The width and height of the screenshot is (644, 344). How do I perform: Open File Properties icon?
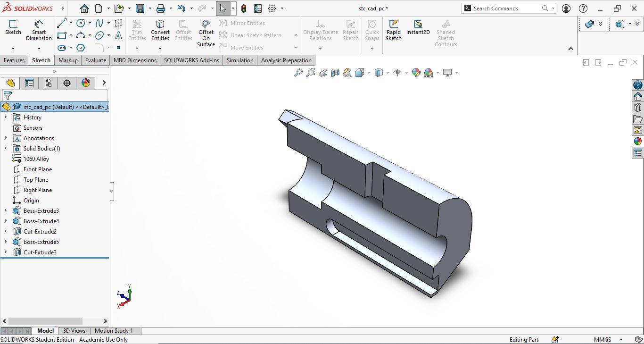(x=257, y=8)
